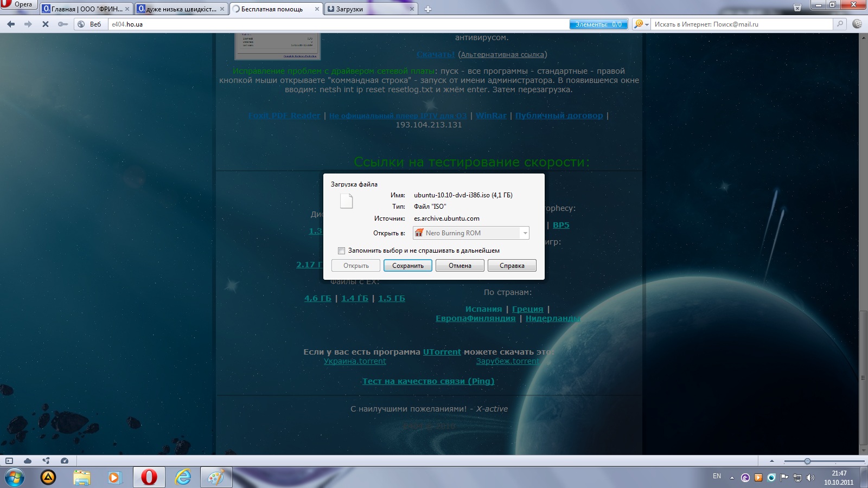Image resolution: width=868 pixels, height=488 pixels.
Task: Click the Открыть button in dialog
Action: (356, 265)
